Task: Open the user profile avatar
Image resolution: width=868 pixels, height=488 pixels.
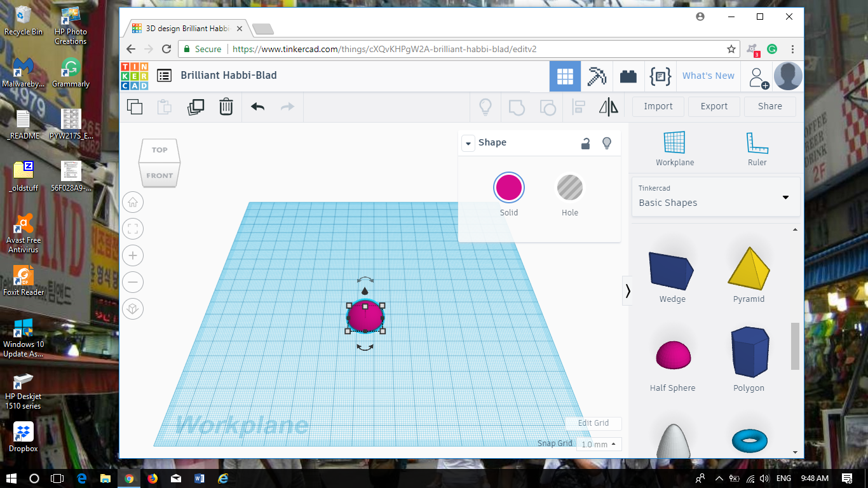Action: pyautogui.click(x=788, y=76)
